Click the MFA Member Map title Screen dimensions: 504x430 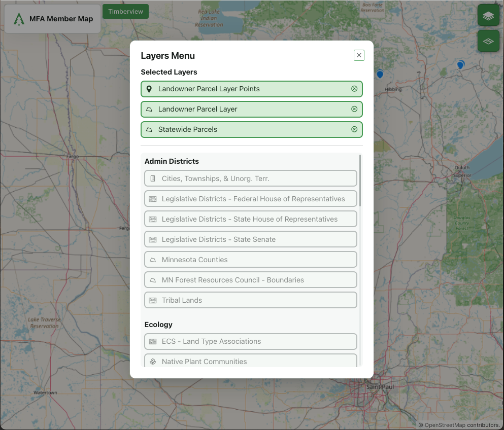61,19
